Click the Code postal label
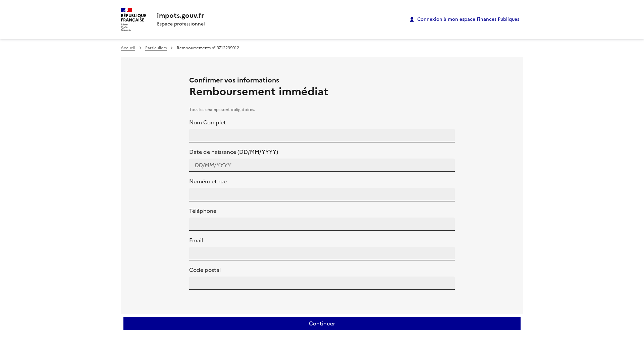 tap(205, 270)
